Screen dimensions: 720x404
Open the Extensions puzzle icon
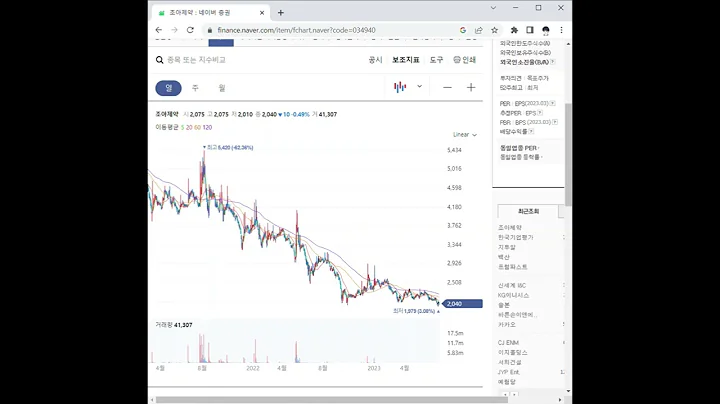[x=514, y=30]
